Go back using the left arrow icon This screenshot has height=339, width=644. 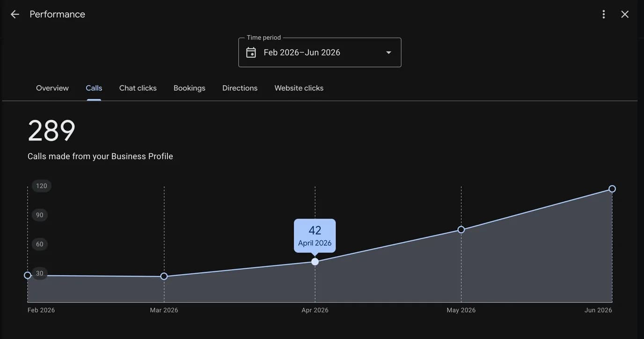(15, 15)
